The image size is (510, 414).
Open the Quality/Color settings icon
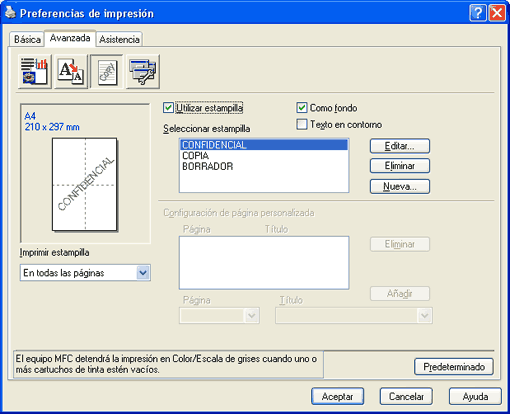coord(35,71)
